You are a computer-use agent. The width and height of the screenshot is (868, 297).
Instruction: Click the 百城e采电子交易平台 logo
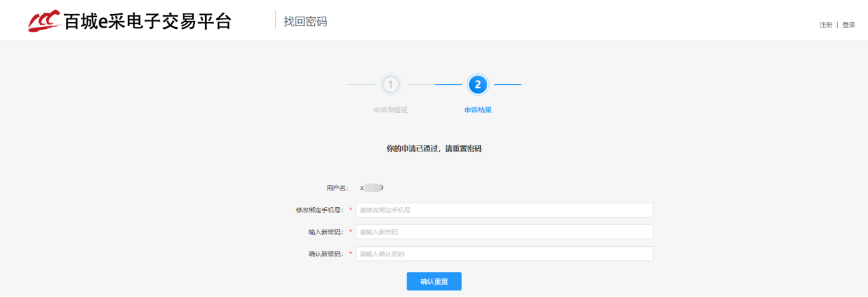click(x=129, y=21)
